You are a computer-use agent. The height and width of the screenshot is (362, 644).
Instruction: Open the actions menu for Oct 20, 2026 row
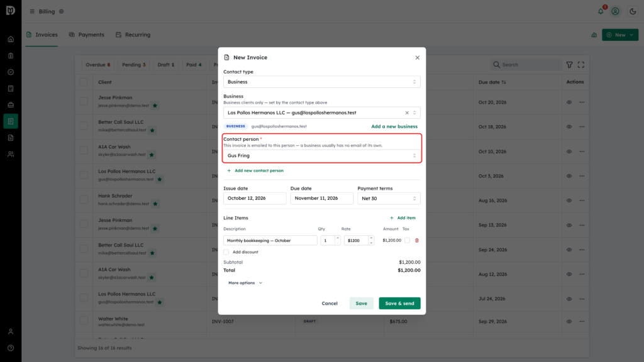(582, 102)
